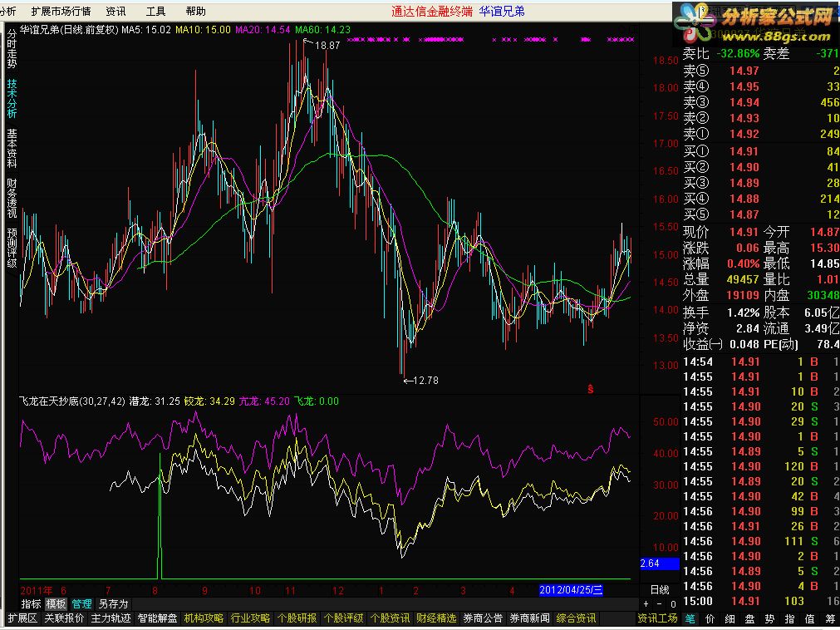Switch to 分时走势 sidebar tab

click(x=12, y=49)
